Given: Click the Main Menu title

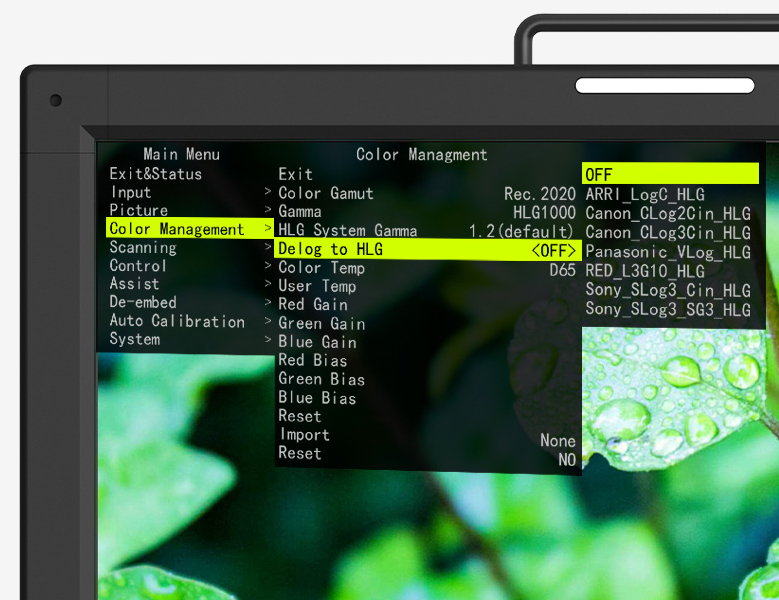Looking at the screenshot, I should pos(181,154).
